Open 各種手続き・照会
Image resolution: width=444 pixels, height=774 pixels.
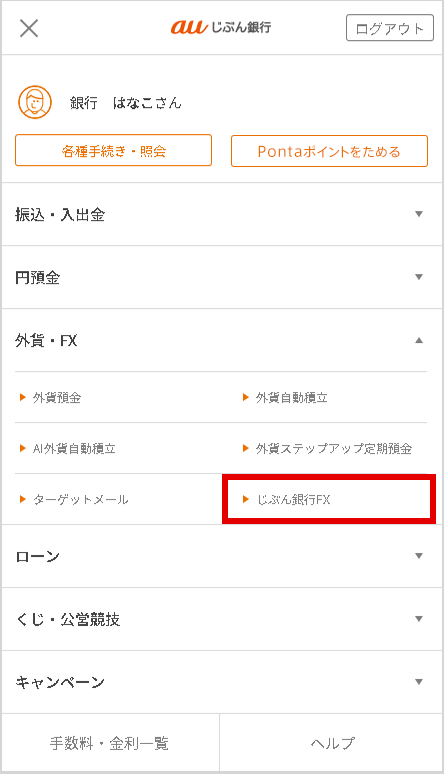(114, 151)
